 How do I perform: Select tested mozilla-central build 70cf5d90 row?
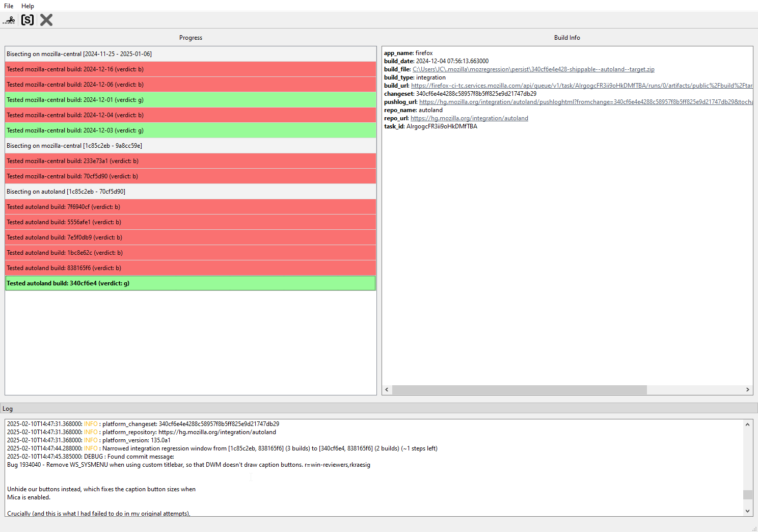point(191,176)
